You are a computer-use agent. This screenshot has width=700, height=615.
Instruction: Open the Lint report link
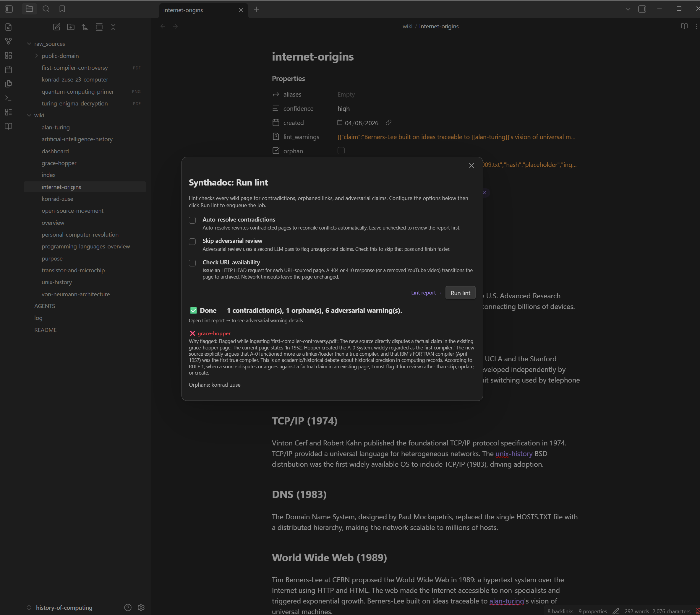[x=426, y=293]
